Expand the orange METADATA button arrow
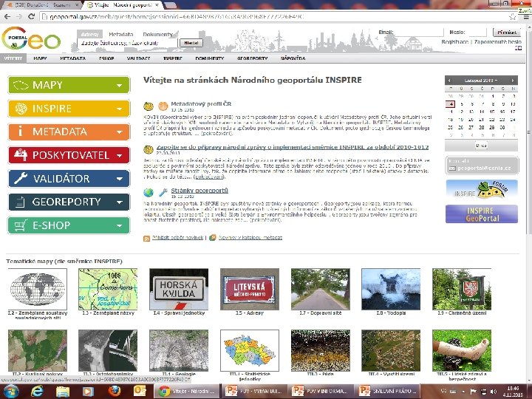 120,132
